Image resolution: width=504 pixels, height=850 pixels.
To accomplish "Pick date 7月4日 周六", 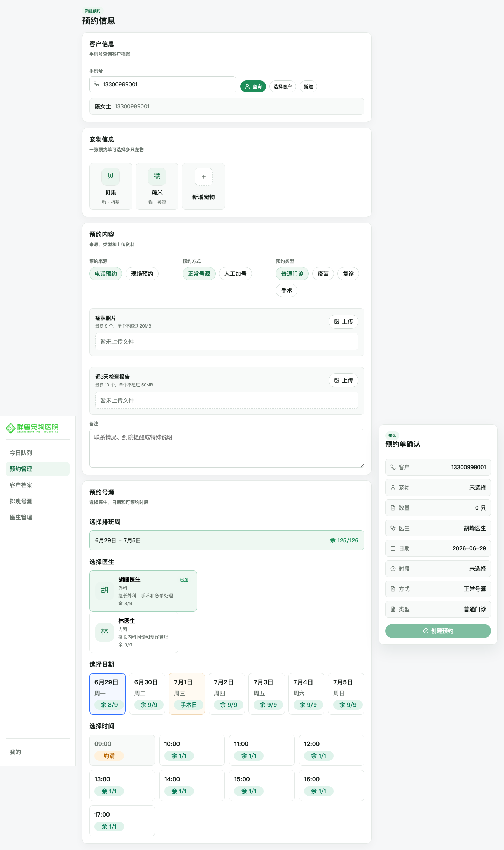I will click(x=306, y=694).
